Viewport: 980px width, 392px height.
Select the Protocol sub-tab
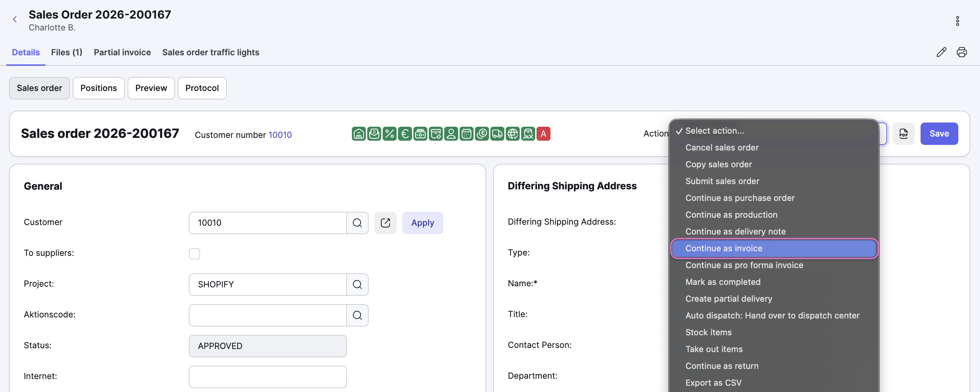pos(202,88)
